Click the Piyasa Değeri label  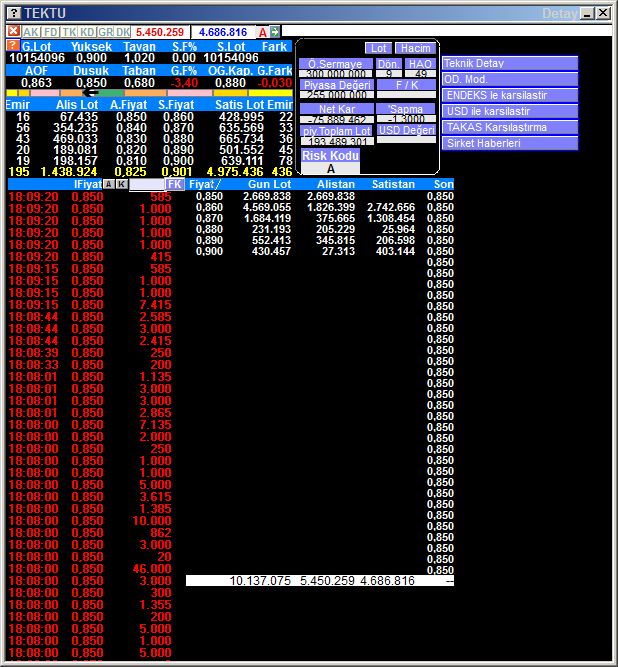coord(337,85)
